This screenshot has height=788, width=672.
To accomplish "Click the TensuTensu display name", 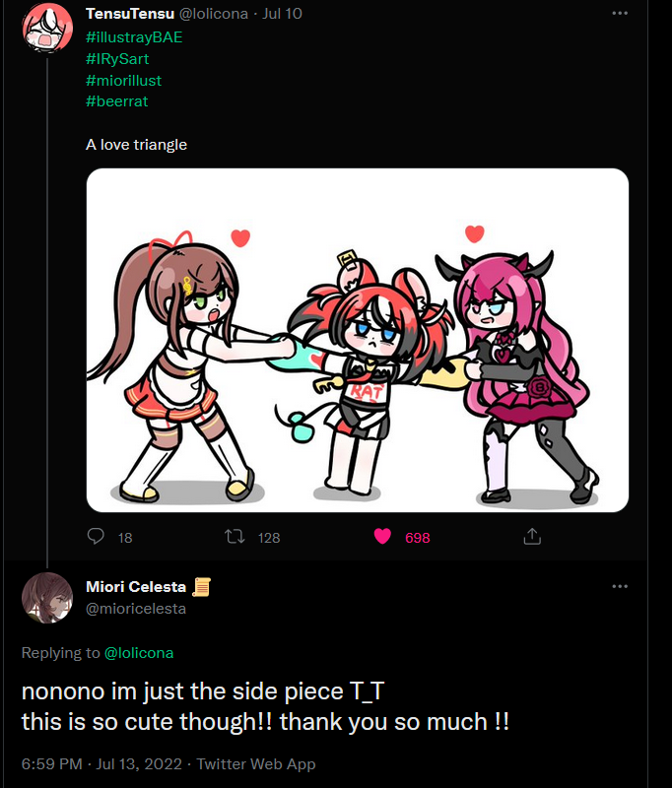I will [x=130, y=15].
